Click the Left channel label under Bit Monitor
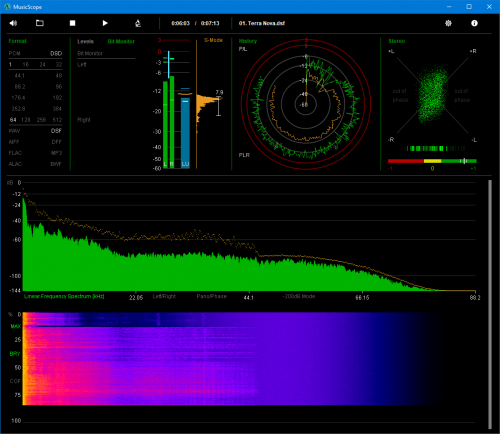This screenshot has width=500, height=434. (x=82, y=64)
